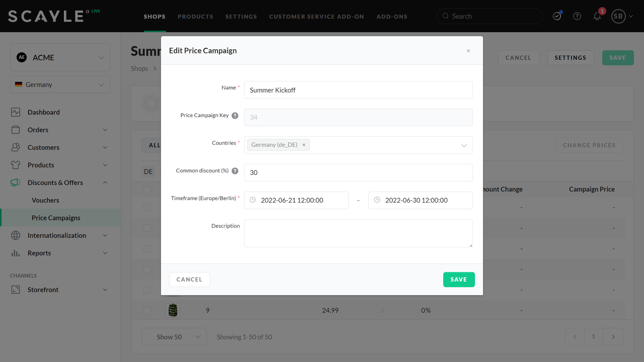Click the Dashboard chart icon in sidebar

coord(16,113)
